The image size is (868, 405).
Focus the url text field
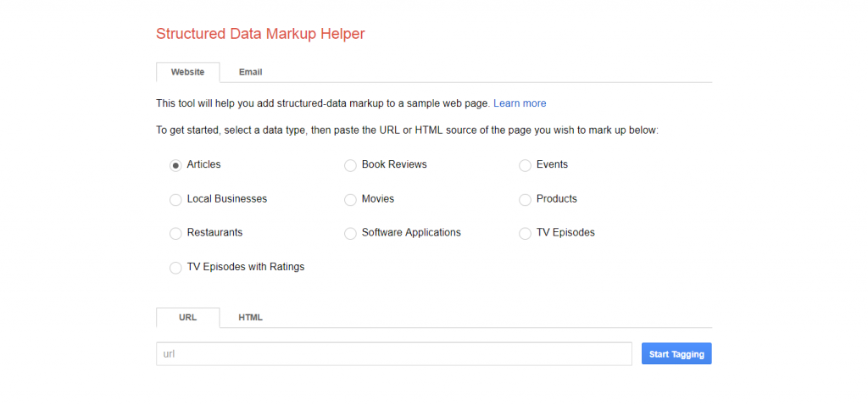(393, 354)
